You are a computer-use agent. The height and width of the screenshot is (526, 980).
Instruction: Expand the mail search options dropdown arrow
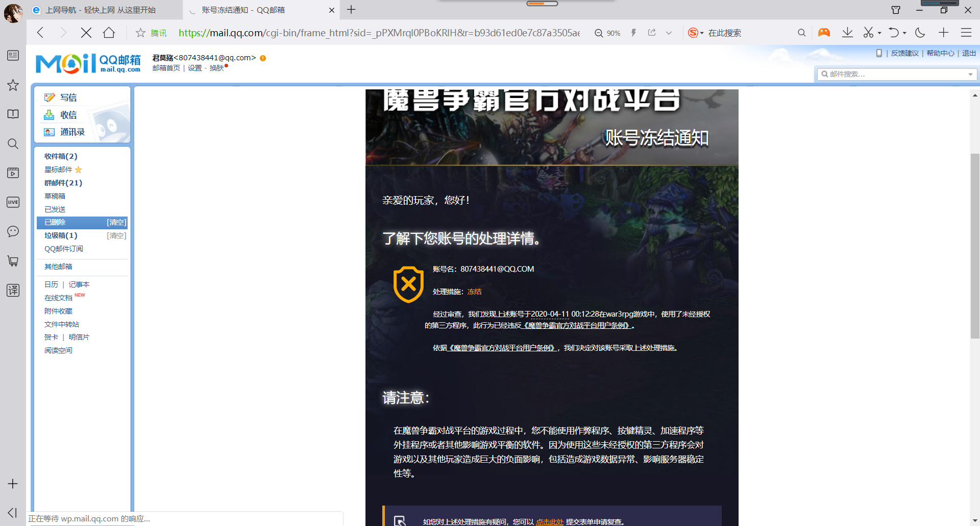coord(970,75)
